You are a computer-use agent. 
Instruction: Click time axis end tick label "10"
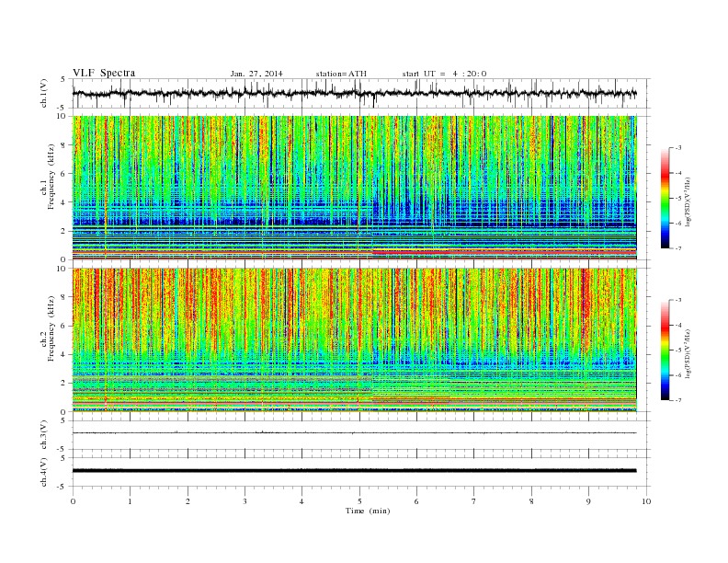coord(646,501)
